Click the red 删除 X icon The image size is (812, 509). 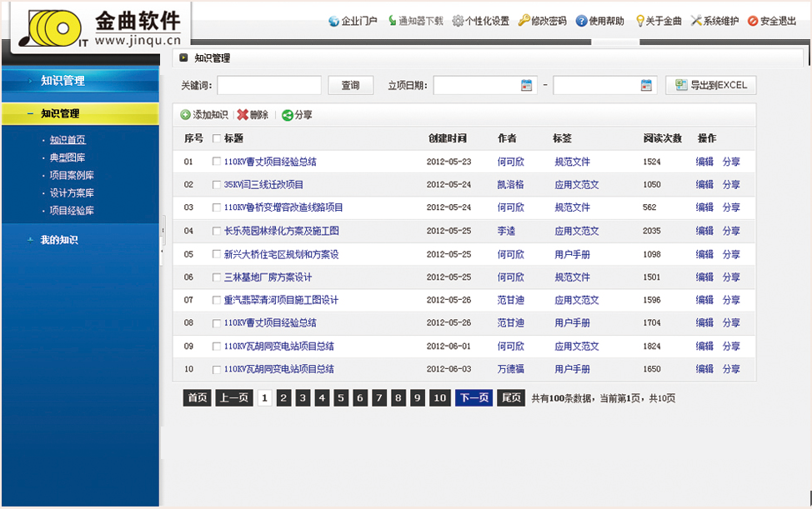coord(243,116)
